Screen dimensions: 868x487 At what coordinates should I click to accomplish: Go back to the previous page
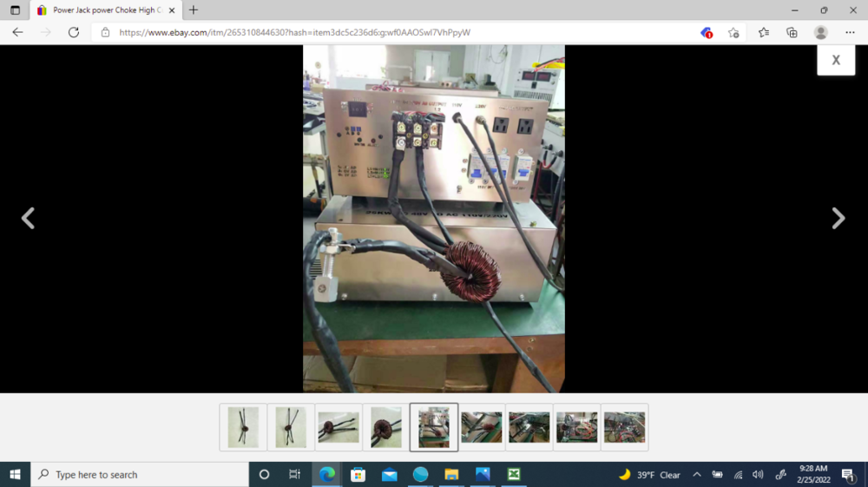[17, 32]
